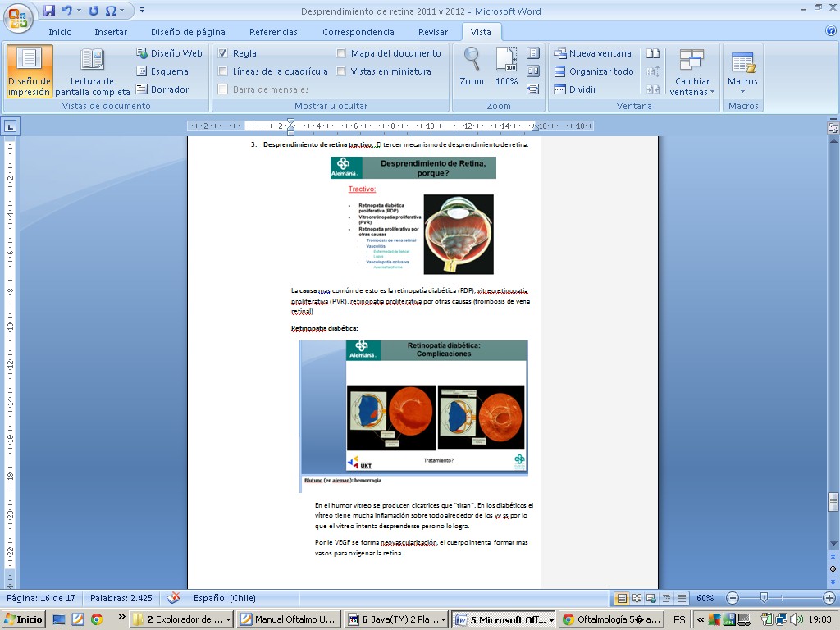Uncheck the Regla checkbox
Viewport: 840px width, 630px height.
click(223, 53)
